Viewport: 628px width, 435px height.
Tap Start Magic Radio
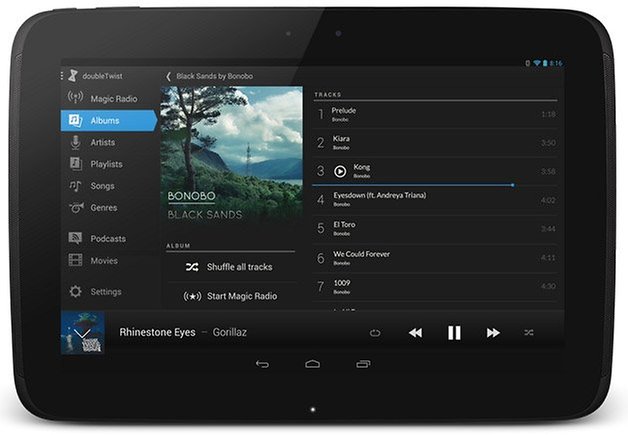tap(230, 296)
